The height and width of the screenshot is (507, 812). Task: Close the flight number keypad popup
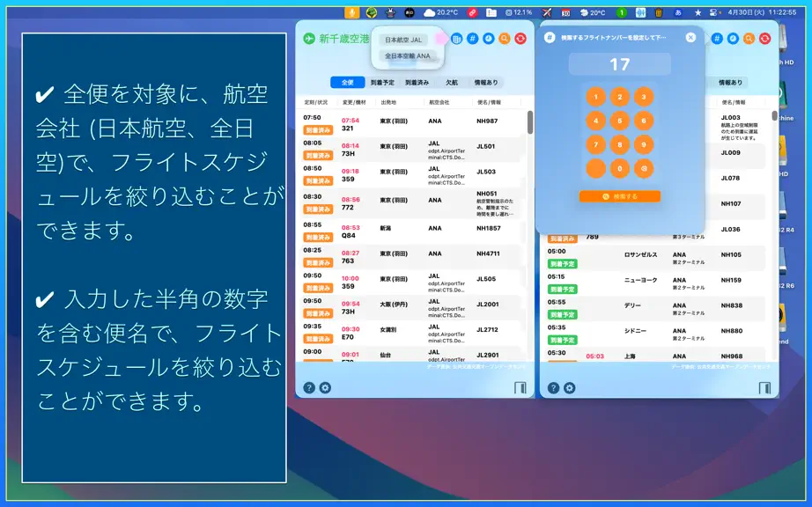click(x=690, y=37)
